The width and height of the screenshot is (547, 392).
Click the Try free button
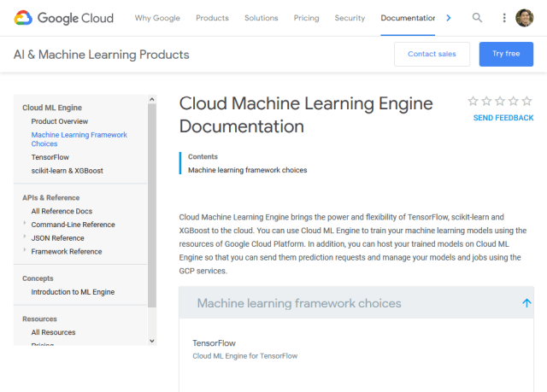pyautogui.click(x=506, y=54)
